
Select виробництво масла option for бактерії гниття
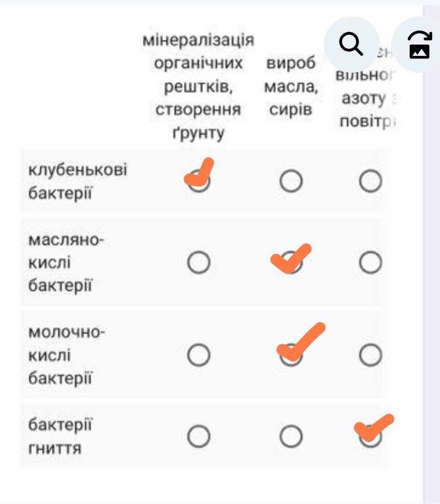291,436
